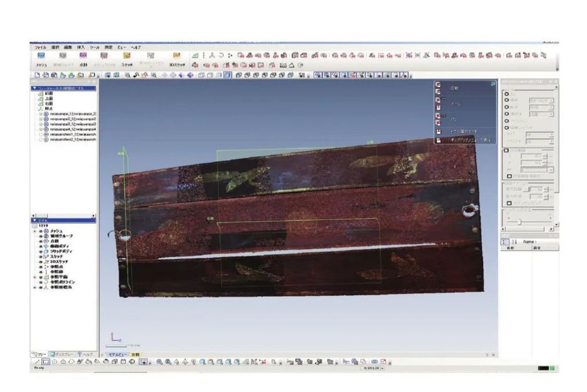This screenshot has width=587, height=392.
Task: Open the 編集 menu
Action: pyautogui.click(x=68, y=48)
